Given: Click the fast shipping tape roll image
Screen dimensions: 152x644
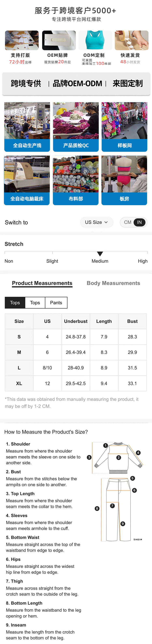Looking at the screenshot, I should tap(132, 40).
